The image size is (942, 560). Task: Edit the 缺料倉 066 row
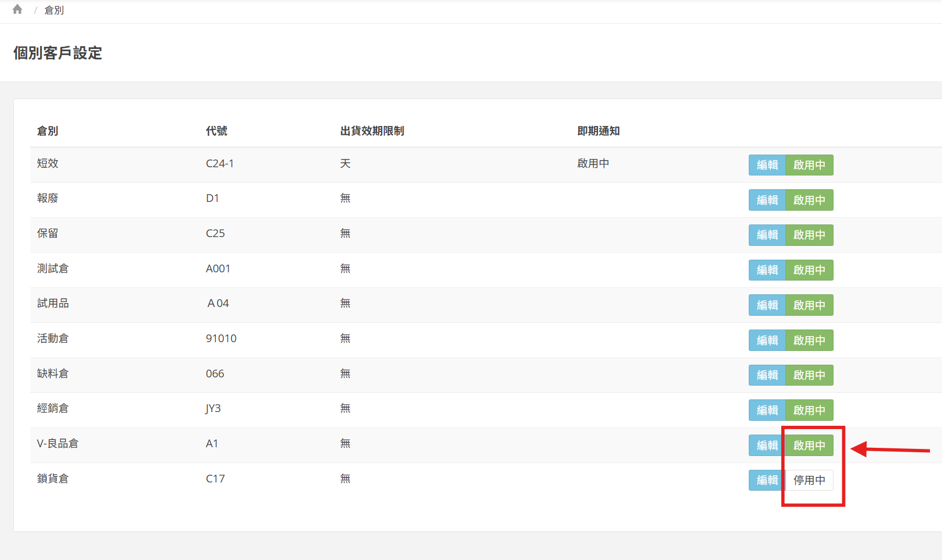767,375
